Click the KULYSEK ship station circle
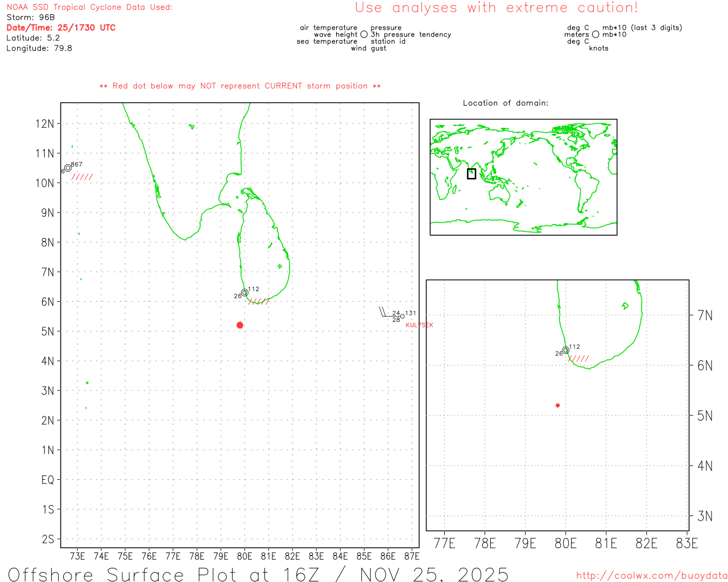 coord(403,317)
